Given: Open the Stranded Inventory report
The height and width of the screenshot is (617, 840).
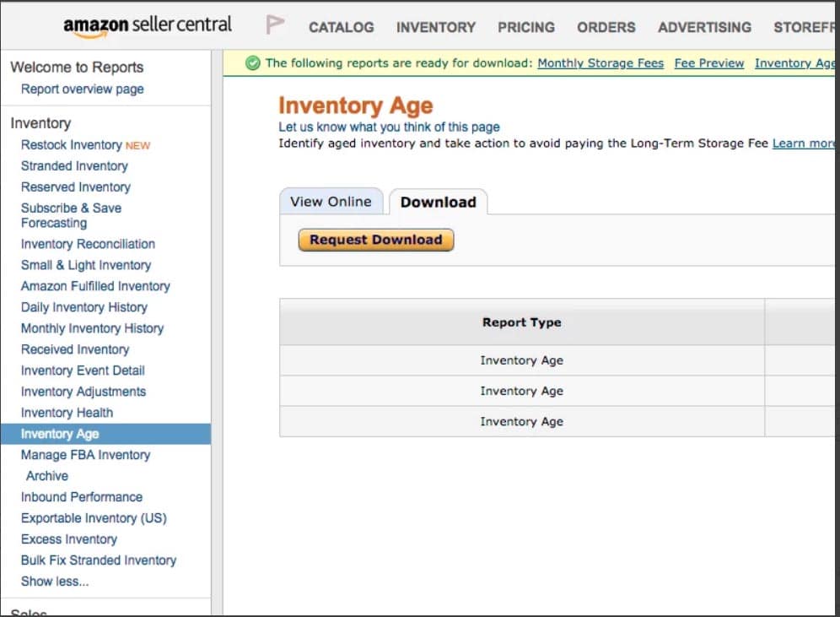Looking at the screenshot, I should pos(74,165).
